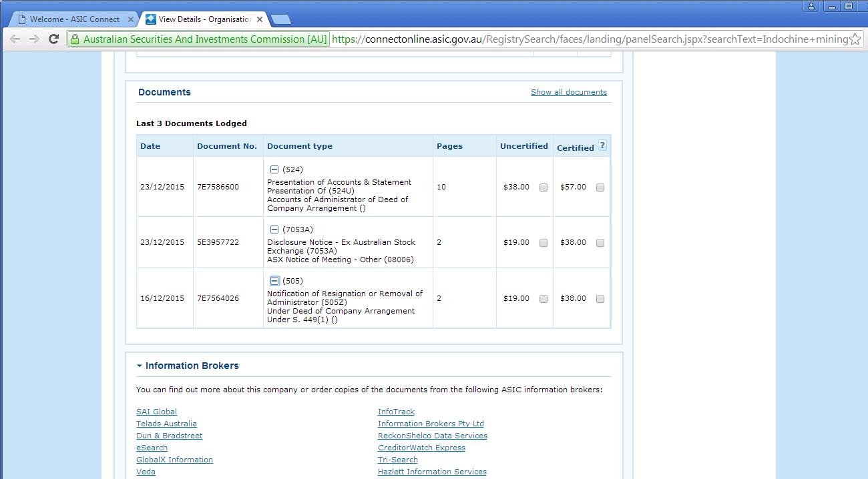Tick the $38.00 certified checkbox for 5E3957722
The image size is (868, 479).
pos(600,243)
